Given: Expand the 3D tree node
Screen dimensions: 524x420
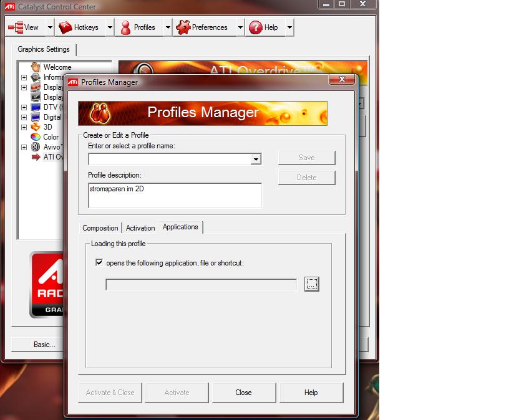Looking at the screenshot, I should point(24,127).
